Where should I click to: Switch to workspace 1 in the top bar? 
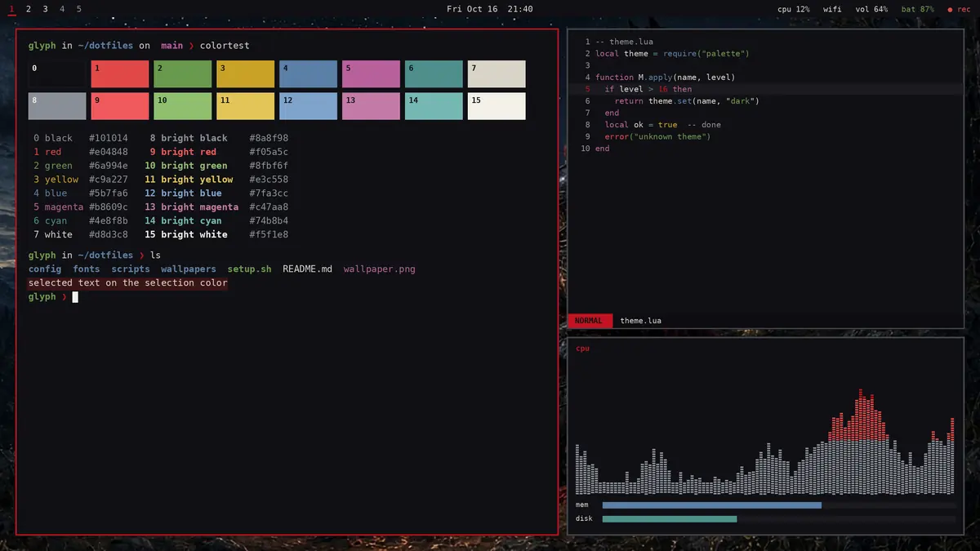coord(11,9)
